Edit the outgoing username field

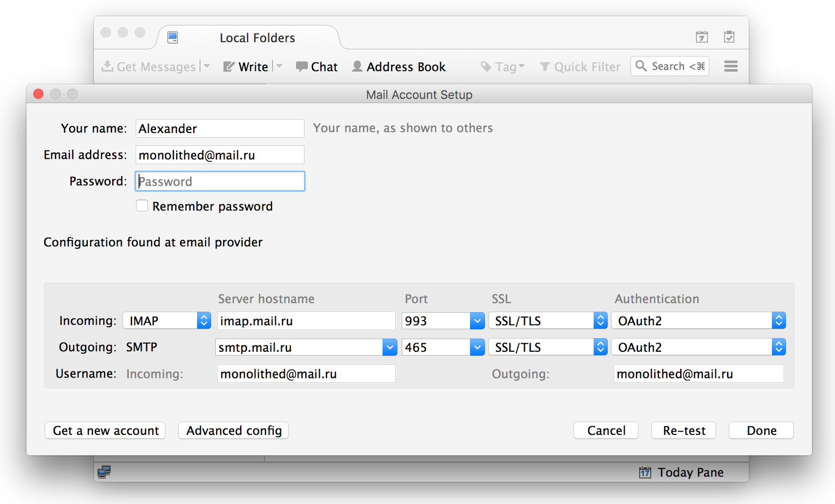pyautogui.click(x=698, y=374)
